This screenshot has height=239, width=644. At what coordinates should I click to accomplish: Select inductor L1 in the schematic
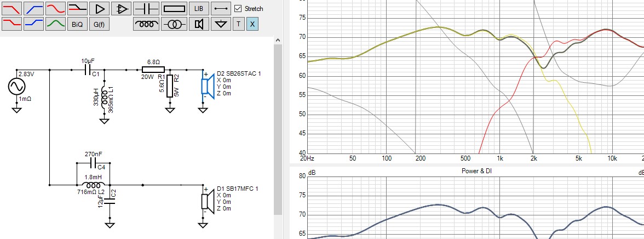click(x=104, y=96)
